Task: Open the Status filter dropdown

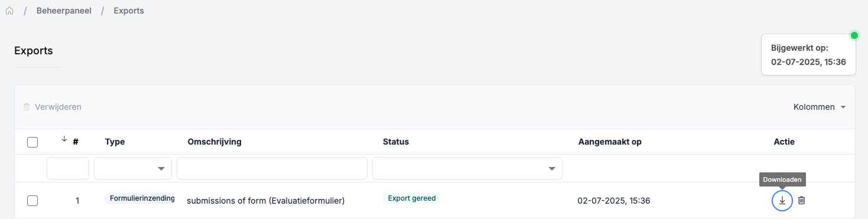Action: tap(467, 168)
